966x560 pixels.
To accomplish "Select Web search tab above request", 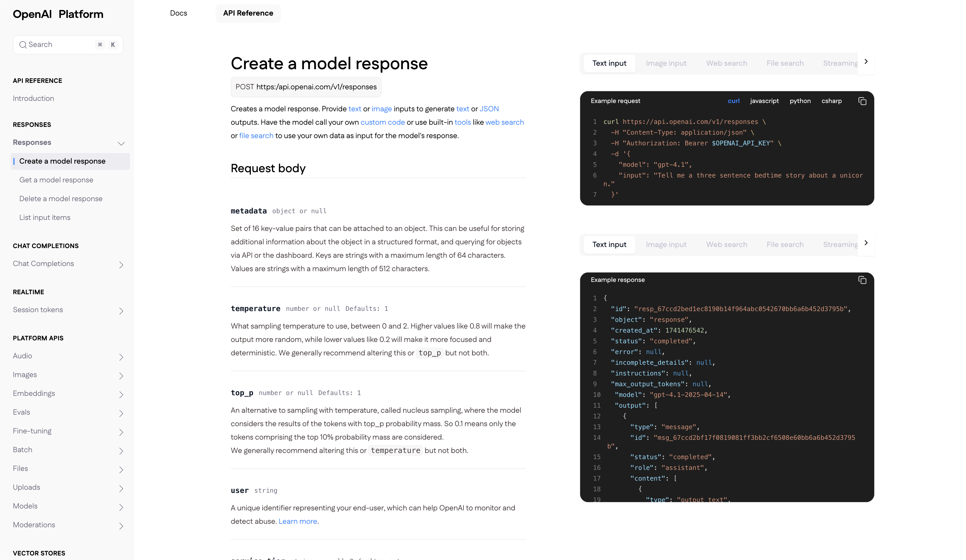I will (726, 63).
